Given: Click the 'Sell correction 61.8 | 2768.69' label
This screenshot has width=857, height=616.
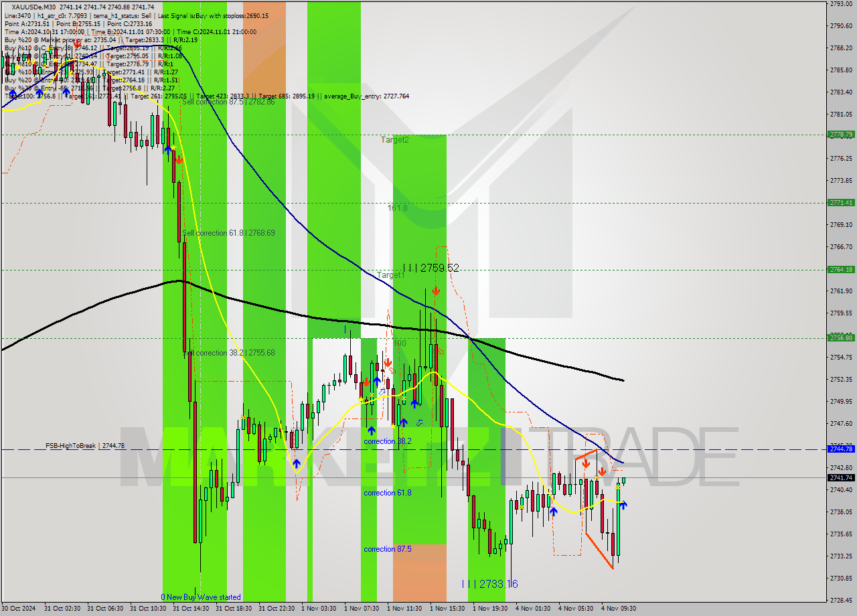Looking at the screenshot, I should pos(228,233).
